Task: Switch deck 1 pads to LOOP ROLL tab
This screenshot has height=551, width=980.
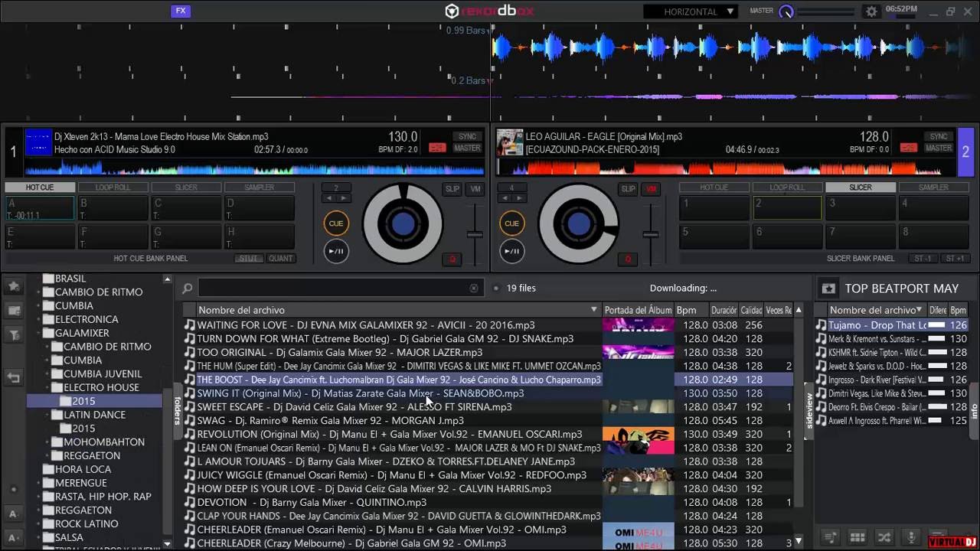Action: (x=113, y=187)
